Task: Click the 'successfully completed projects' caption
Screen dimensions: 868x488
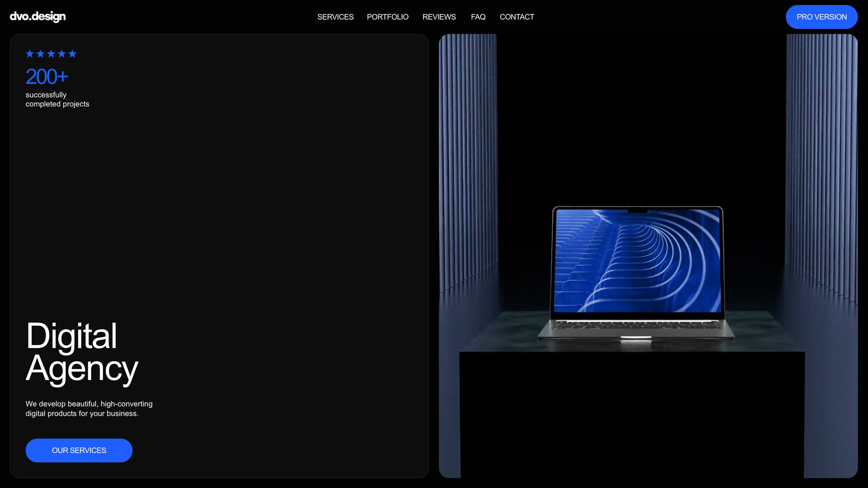Action: click(x=57, y=99)
